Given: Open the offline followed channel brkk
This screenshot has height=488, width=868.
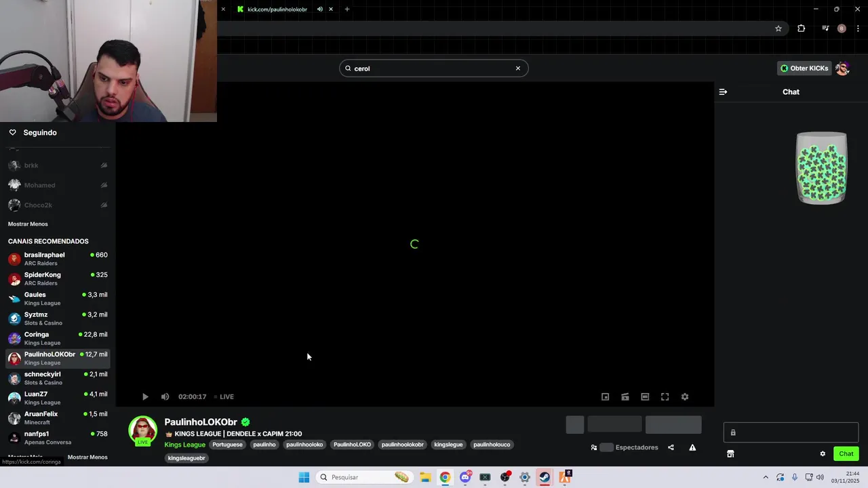Looking at the screenshot, I should tap(58, 165).
